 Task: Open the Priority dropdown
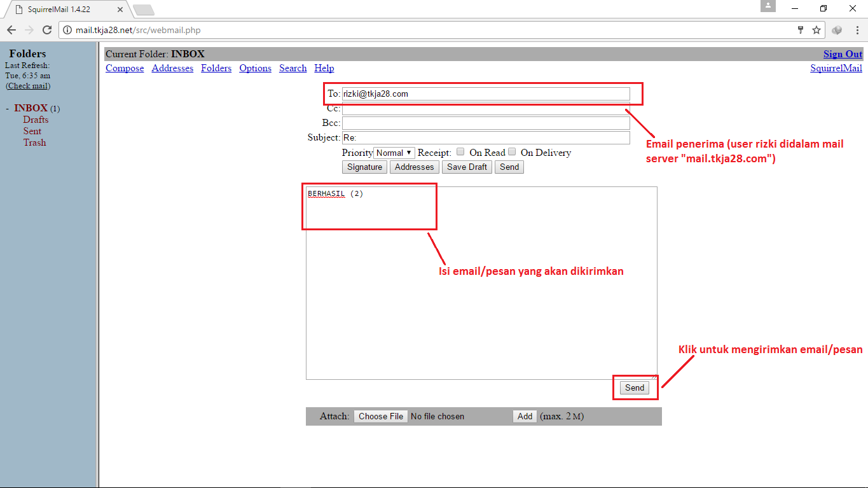click(x=394, y=152)
